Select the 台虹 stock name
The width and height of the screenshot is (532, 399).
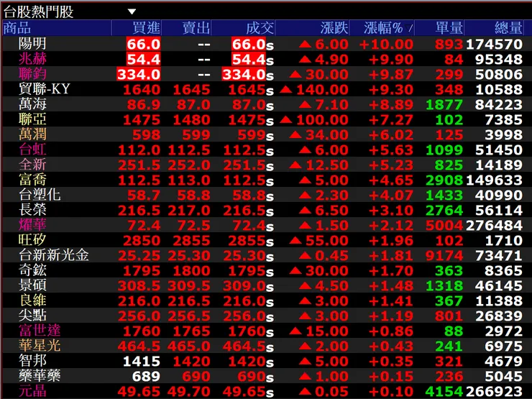pos(32,150)
